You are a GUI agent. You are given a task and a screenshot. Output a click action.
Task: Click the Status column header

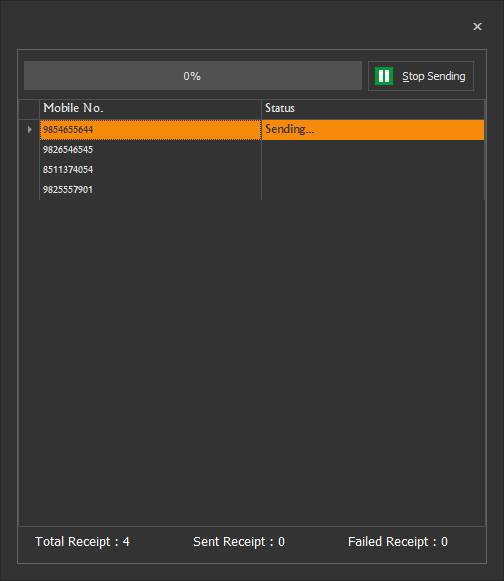(x=373, y=109)
